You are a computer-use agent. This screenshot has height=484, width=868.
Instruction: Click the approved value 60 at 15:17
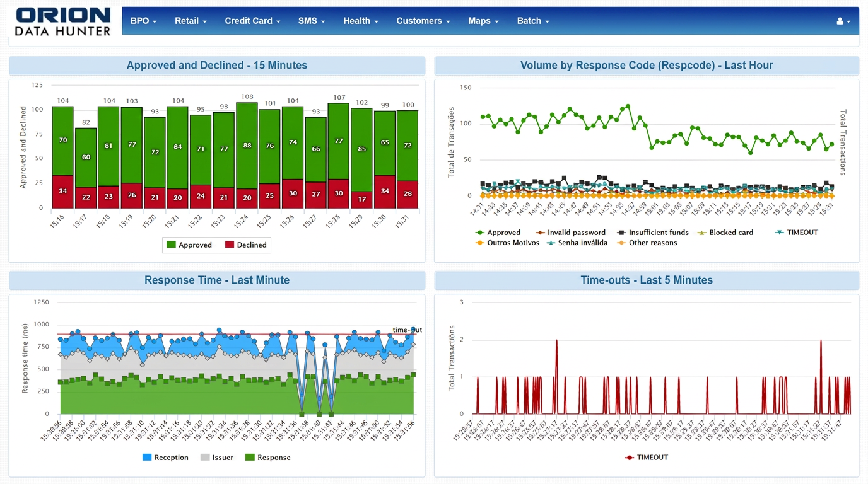86,157
